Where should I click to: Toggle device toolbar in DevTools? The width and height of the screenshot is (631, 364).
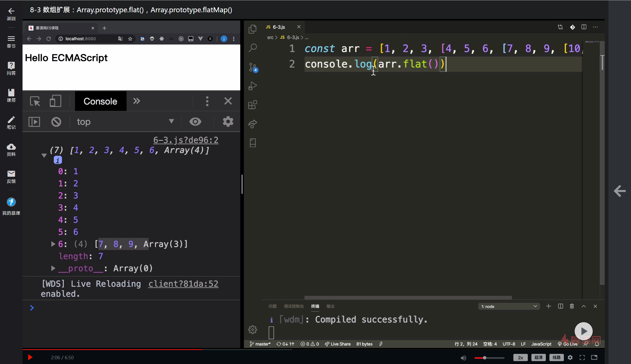(x=55, y=101)
